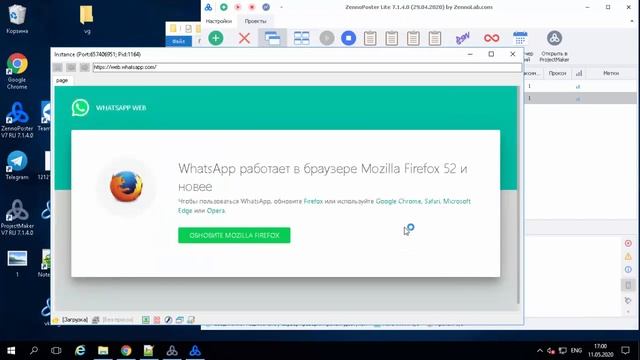The height and width of the screenshot is (360, 640).
Task: Show hidden tray icons chevron
Action: coord(540,351)
